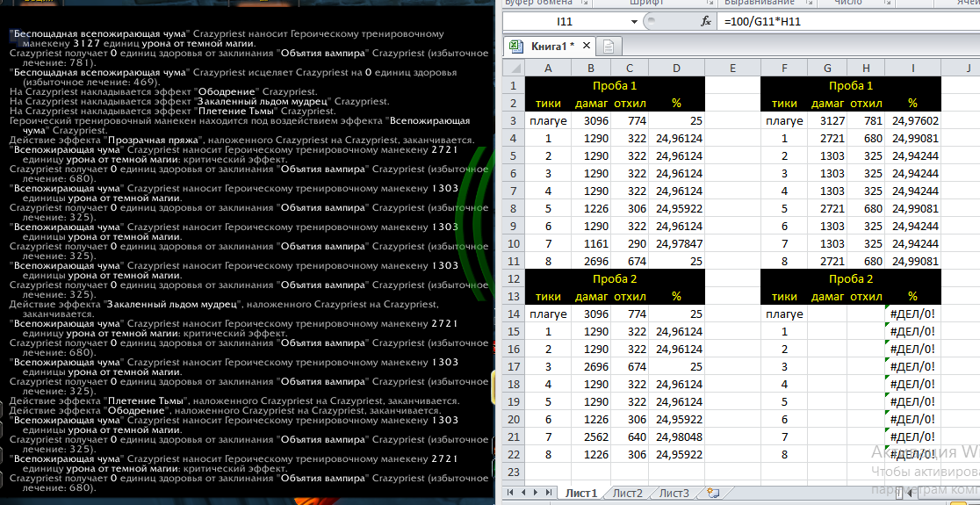This screenshot has width=980, height=505.
Task: Select cell C10 with value 290
Action: point(630,243)
